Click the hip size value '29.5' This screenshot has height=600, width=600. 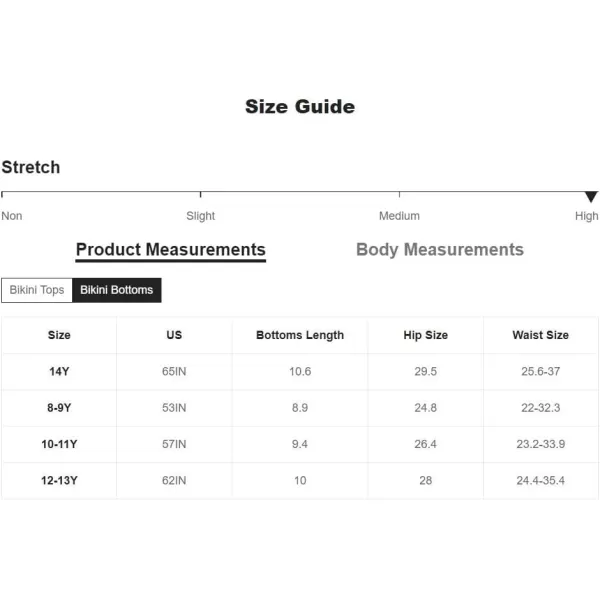[426, 371]
